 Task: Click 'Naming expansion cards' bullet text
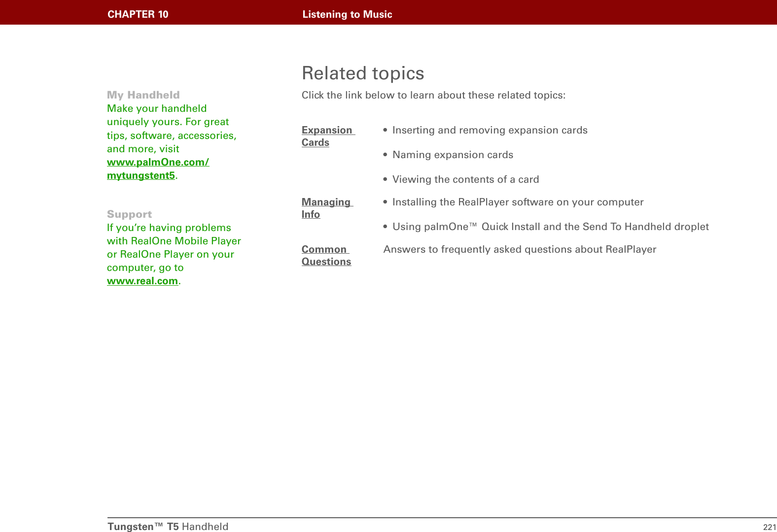point(453,155)
